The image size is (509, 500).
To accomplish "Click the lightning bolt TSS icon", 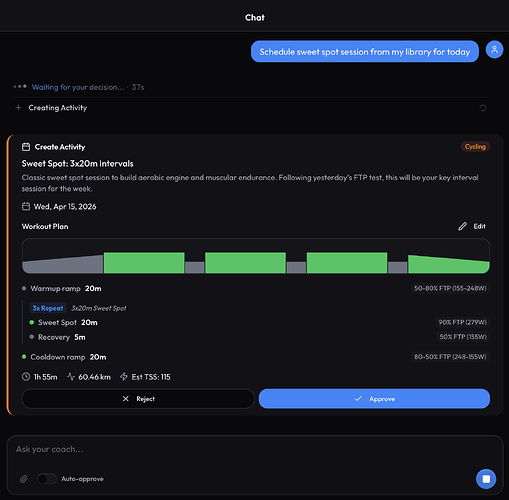I will tap(124, 377).
